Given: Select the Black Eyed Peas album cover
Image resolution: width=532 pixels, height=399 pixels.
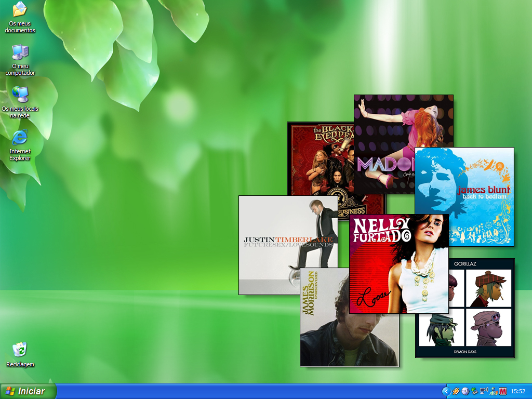Looking at the screenshot, I should (320, 159).
